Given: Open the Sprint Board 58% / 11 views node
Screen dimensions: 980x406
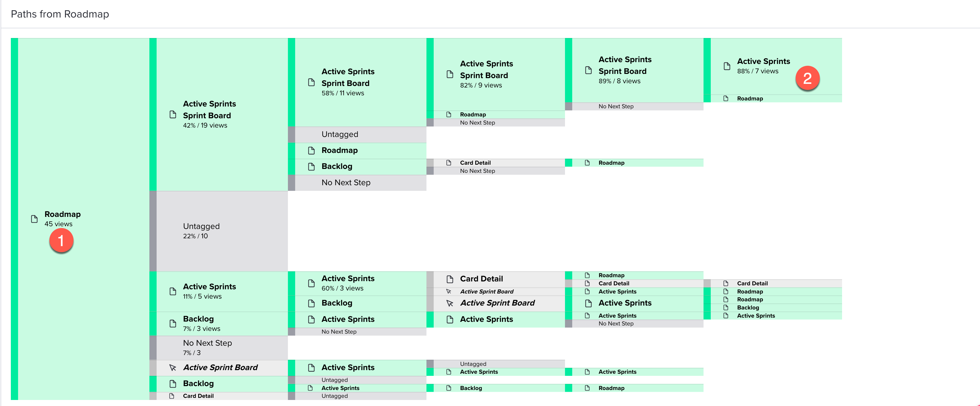Looking at the screenshot, I should [x=361, y=82].
